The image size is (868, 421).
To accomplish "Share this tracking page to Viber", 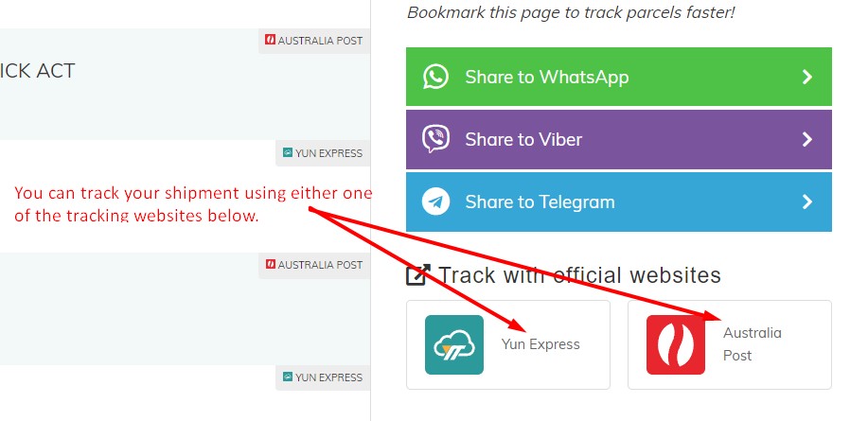I will (619, 139).
